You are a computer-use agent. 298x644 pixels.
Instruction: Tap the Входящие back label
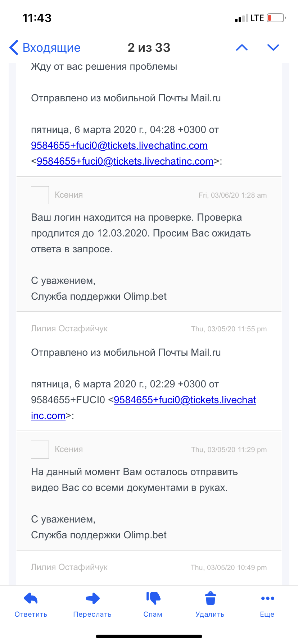click(51, 47)
